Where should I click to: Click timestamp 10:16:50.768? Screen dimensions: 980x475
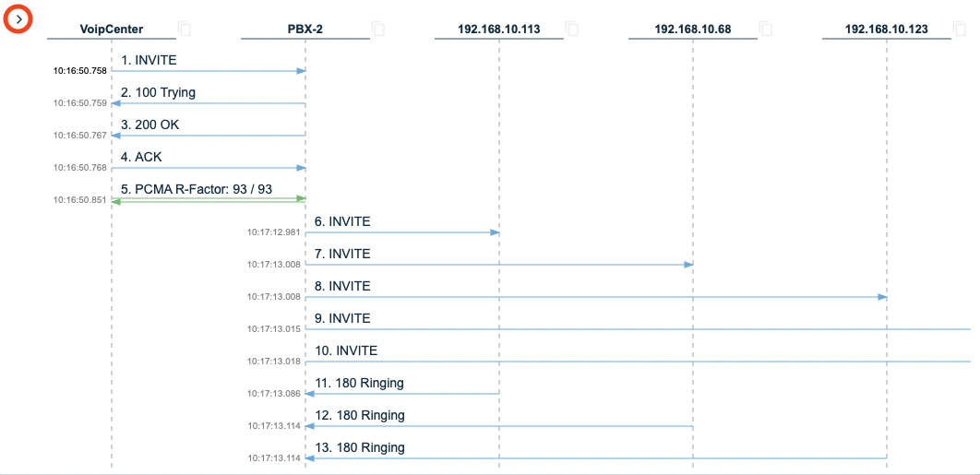tap(80, 168)
